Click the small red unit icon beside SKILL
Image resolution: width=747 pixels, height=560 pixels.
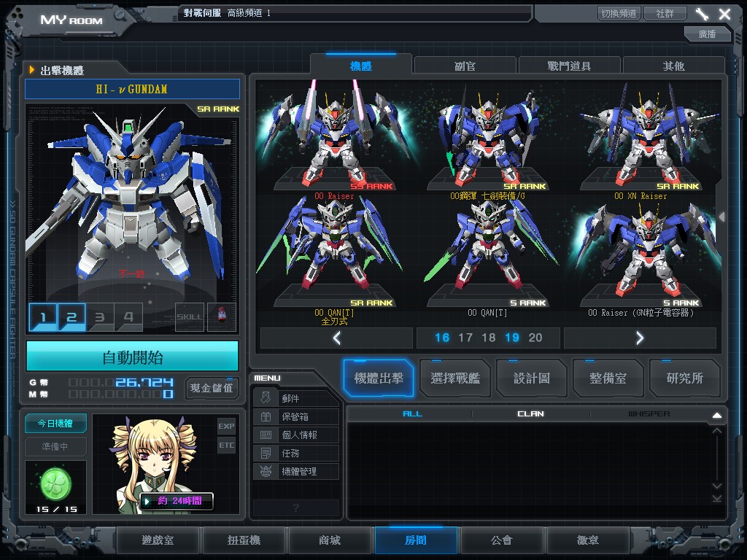[222, 317]
